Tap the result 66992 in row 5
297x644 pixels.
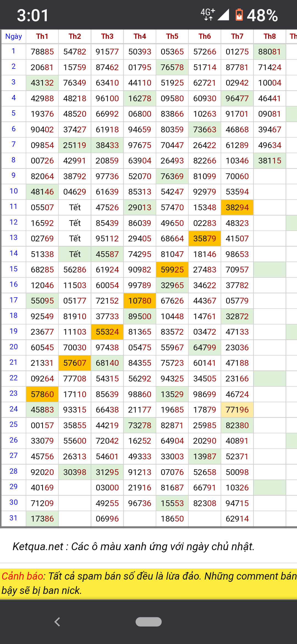tap(107, 114)
